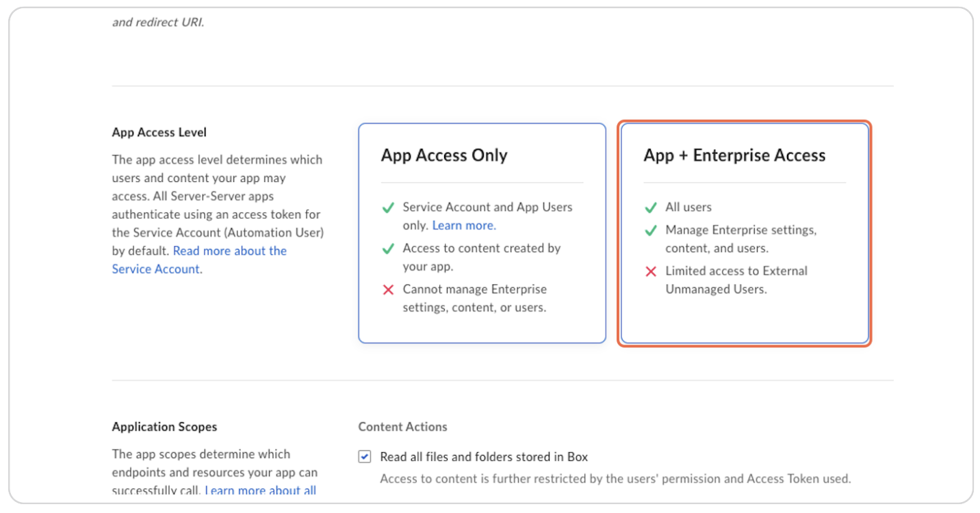Click the "All users" list item text
This screenshot has width=980, height=513.
click(688, 207)
